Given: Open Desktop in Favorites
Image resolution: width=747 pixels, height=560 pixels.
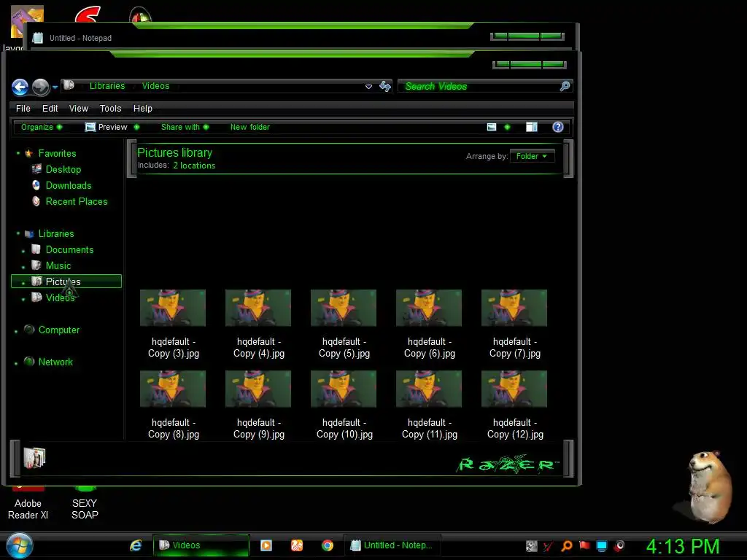Looking at the screenshot, I should click(63, 169).
